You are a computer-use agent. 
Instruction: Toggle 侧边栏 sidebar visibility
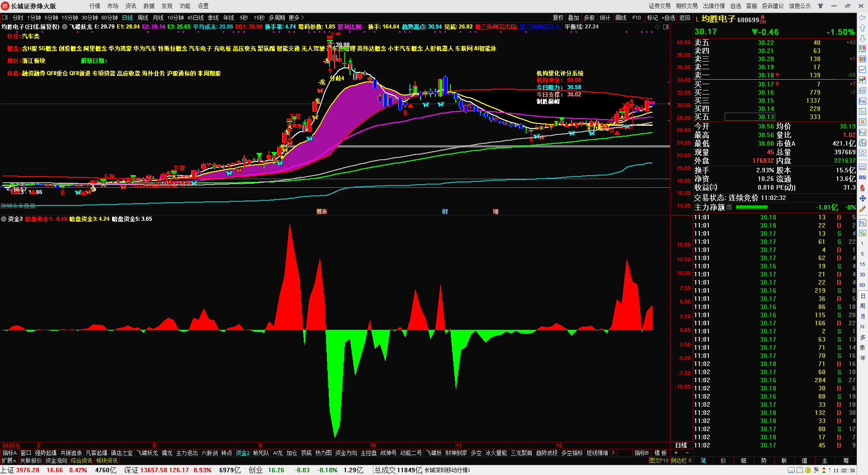pyautogui.click(x=681, y=461)
